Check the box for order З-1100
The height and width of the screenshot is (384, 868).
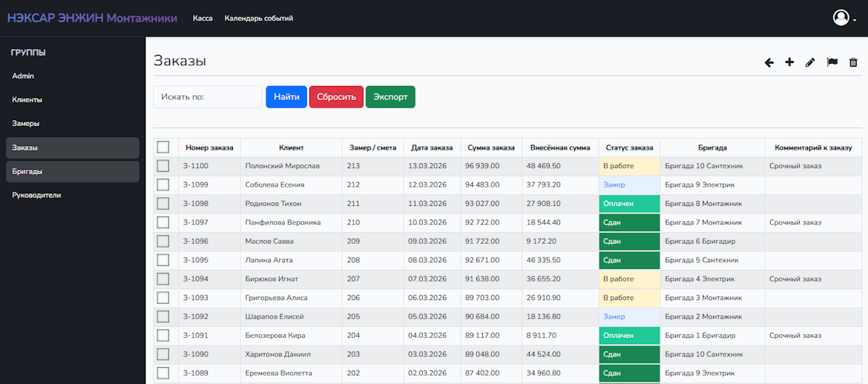tap(163, 166)
